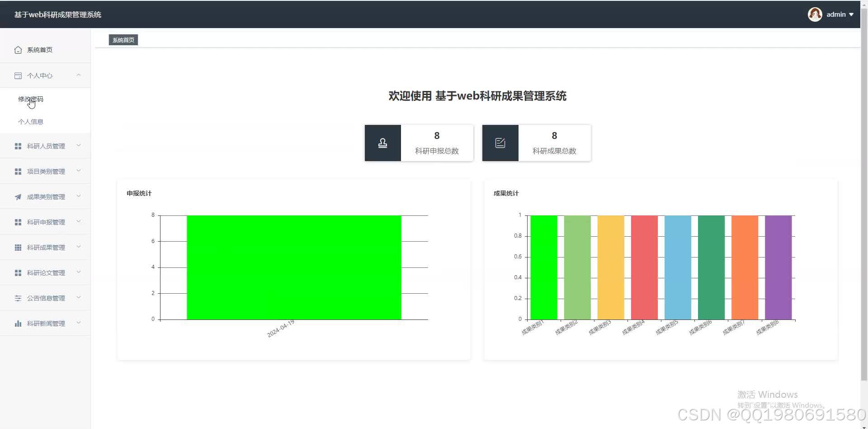Open the 科研申报管理 menu
This screenshot has width=868, height=429.
click(x=45, y=222)
